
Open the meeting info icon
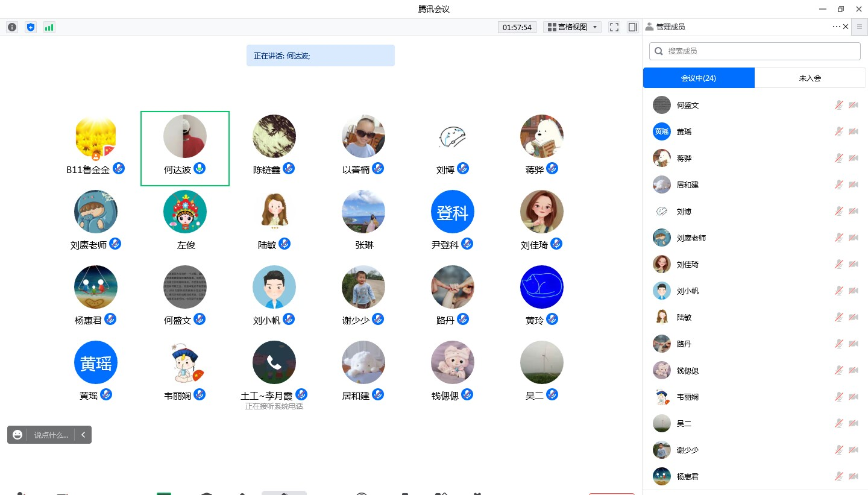(x=12, y=27)
